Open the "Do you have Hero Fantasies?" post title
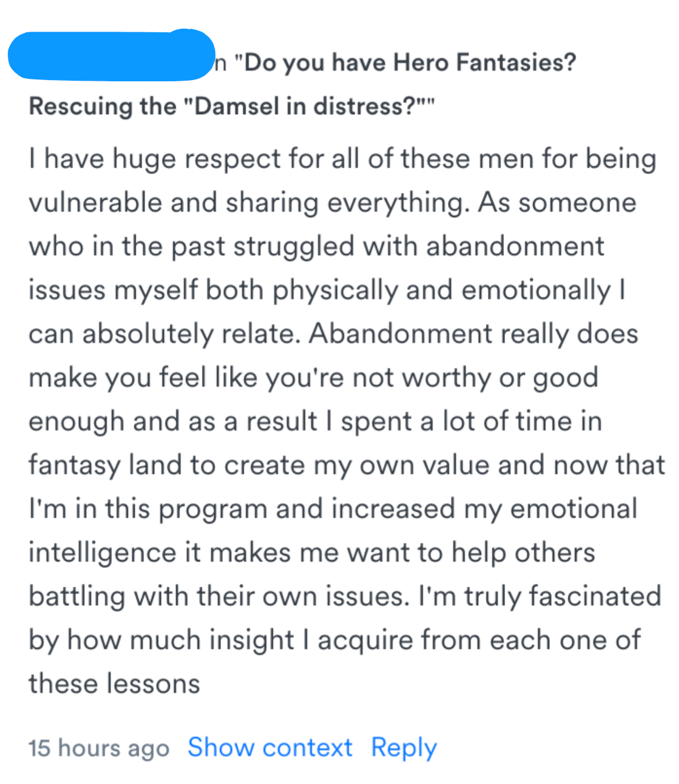 point(410,62)
